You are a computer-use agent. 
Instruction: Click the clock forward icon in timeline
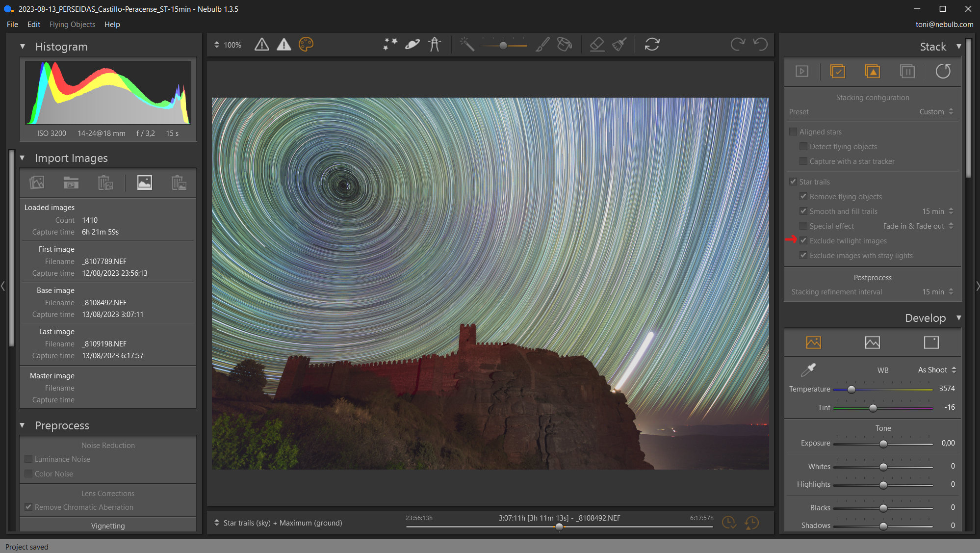(x=729, y=523)
